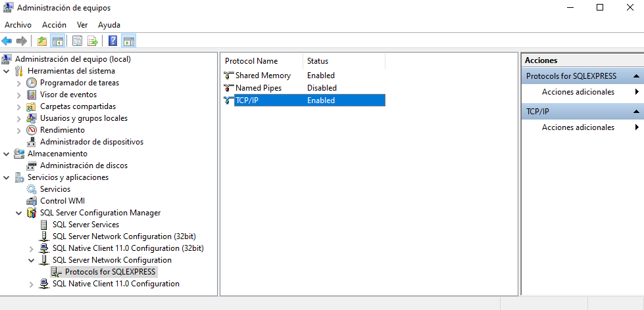The width and height of the screenshot is (644, 310).
Task: Expand SQL Native Client 11.0 Configuration (32bit)
Action: [31, 249]
